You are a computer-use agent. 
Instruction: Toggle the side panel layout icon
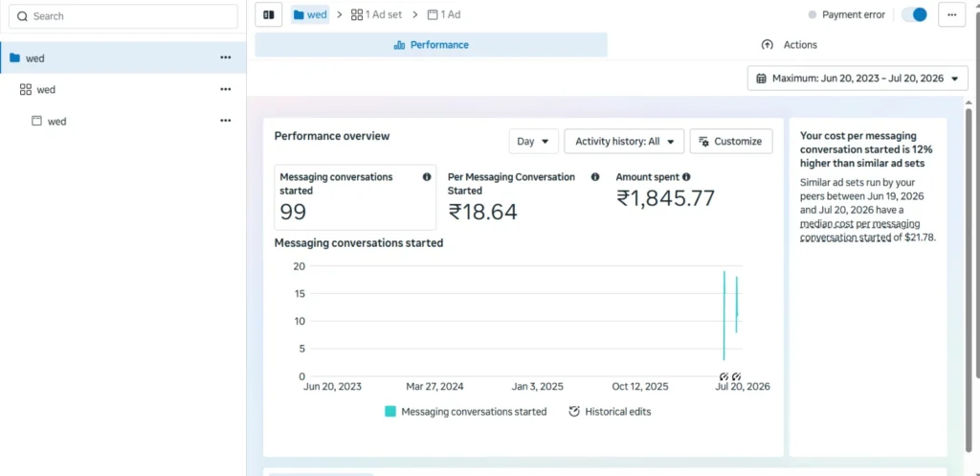click(x=269, y=14)
